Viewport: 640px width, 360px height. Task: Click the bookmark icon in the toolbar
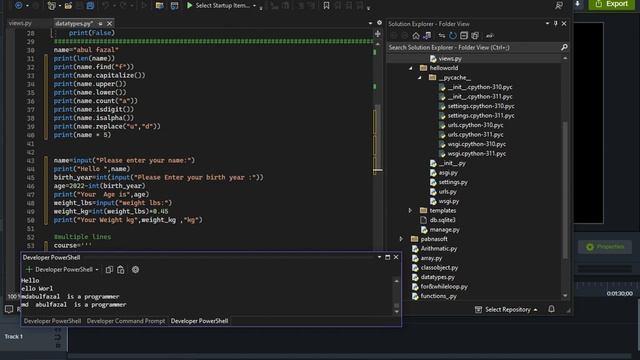[326, 5]
